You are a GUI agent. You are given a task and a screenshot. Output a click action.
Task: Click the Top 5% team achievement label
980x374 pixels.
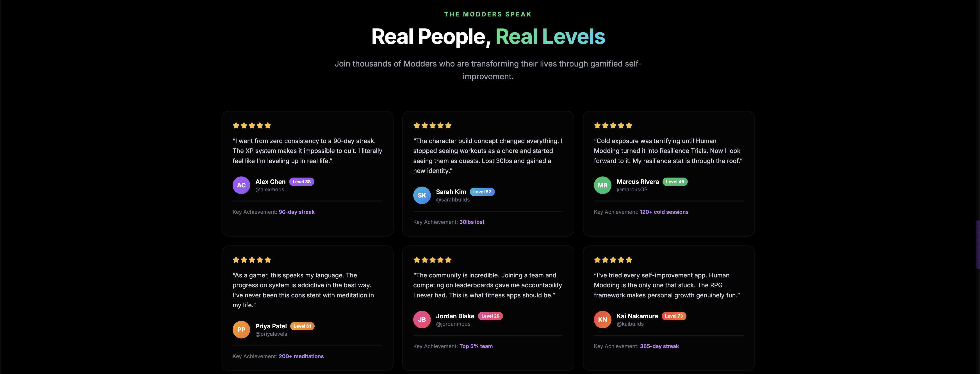point(476,346)
